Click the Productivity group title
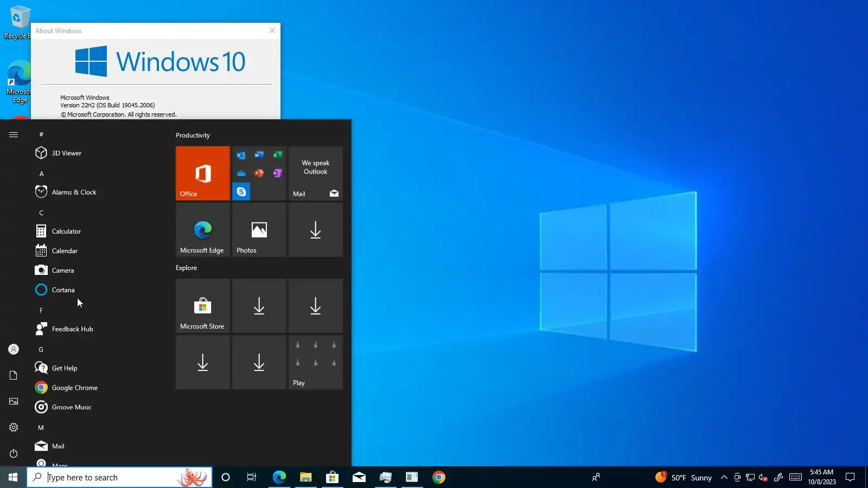The height and width of the screenshot is (488, 868). coord(193,135)
